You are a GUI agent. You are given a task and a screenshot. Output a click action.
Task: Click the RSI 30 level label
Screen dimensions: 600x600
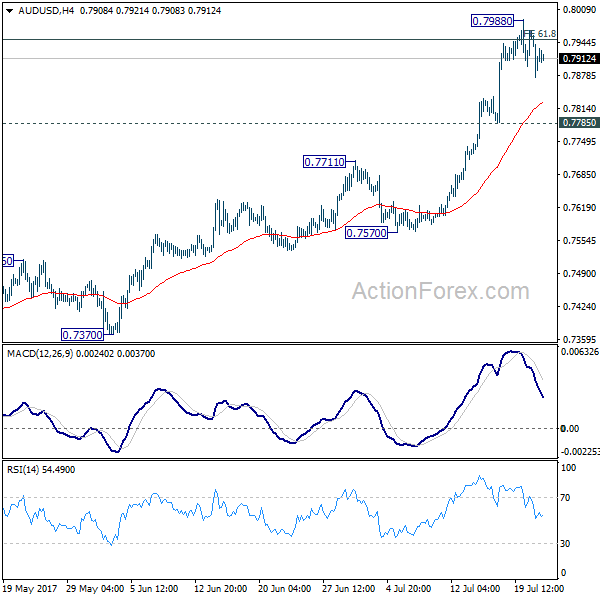565,544
